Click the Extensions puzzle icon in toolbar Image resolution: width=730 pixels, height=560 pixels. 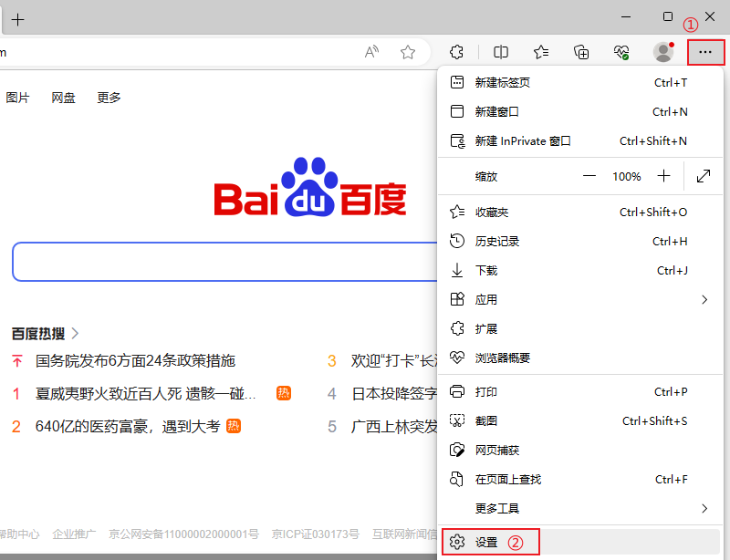[x=458, y=52]
